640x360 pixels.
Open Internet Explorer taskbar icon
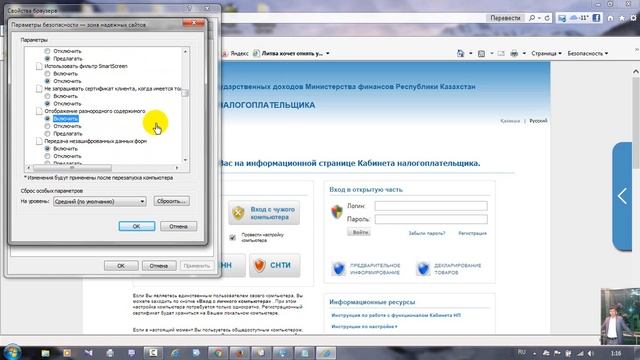175,353
